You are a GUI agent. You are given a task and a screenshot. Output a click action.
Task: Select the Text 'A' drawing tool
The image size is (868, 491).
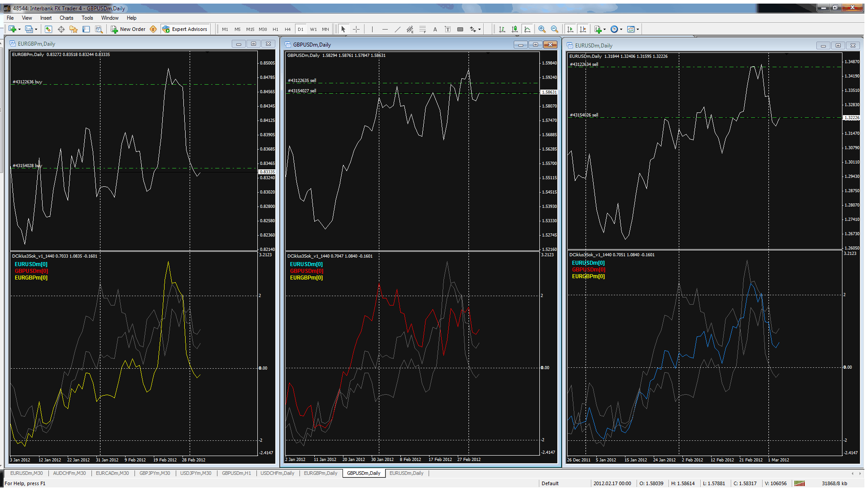tap(435, 29)
